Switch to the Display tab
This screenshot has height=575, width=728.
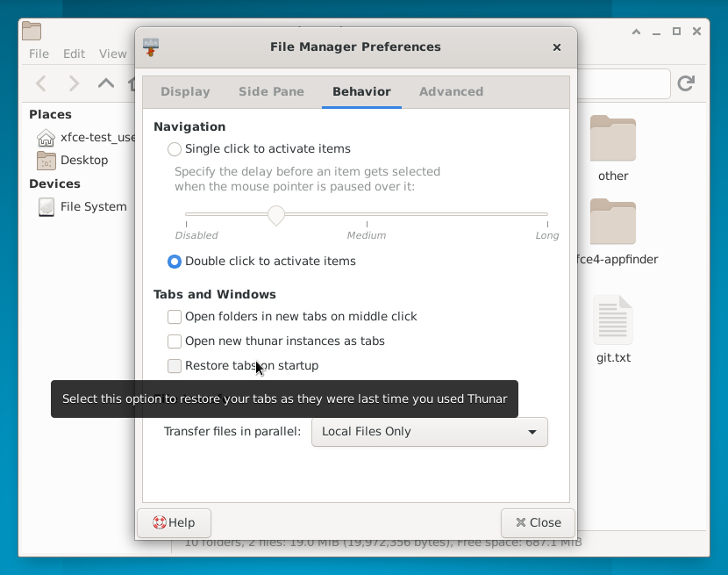pos(185,91)
